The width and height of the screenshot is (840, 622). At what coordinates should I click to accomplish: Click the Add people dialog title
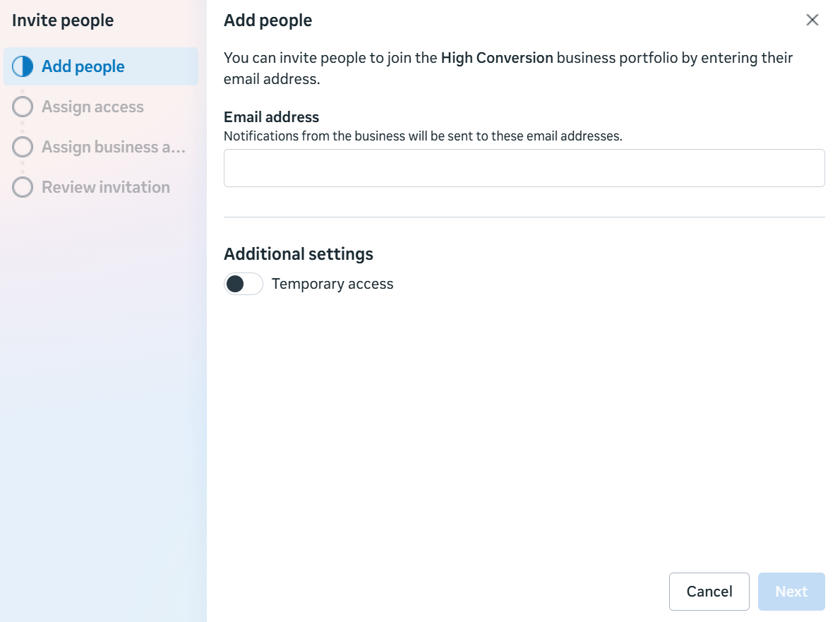click(x=268, y=20)
